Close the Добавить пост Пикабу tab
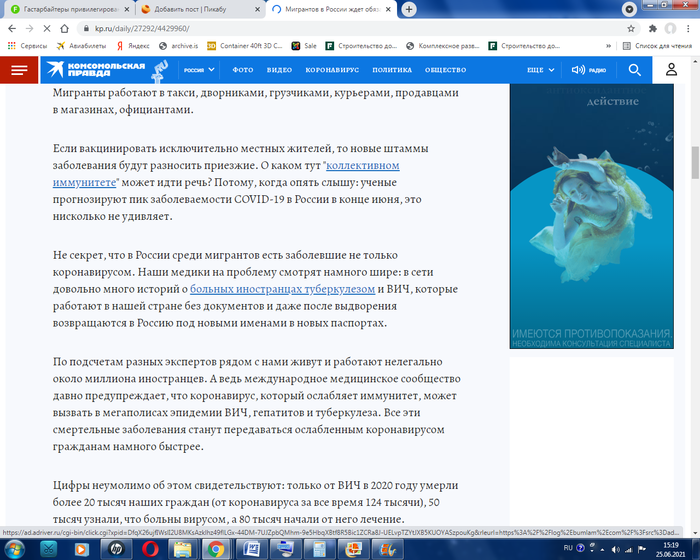This screenshot has height=560, width=700. pos(257,9)
